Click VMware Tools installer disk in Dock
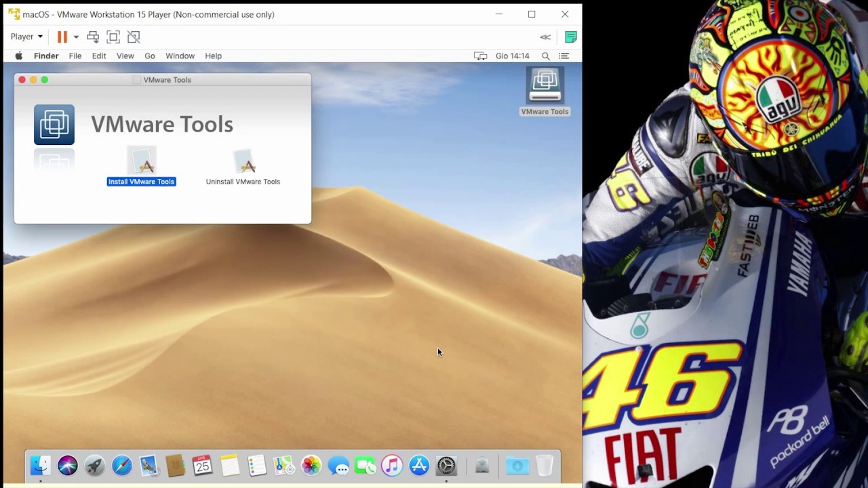The height and width of the screenshot is (488, 868). (482, 466)
